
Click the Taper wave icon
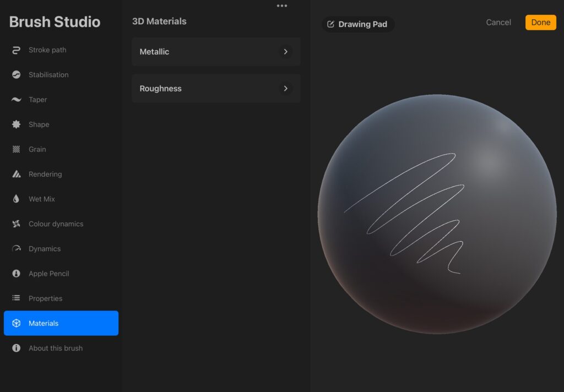pos(16,100)
